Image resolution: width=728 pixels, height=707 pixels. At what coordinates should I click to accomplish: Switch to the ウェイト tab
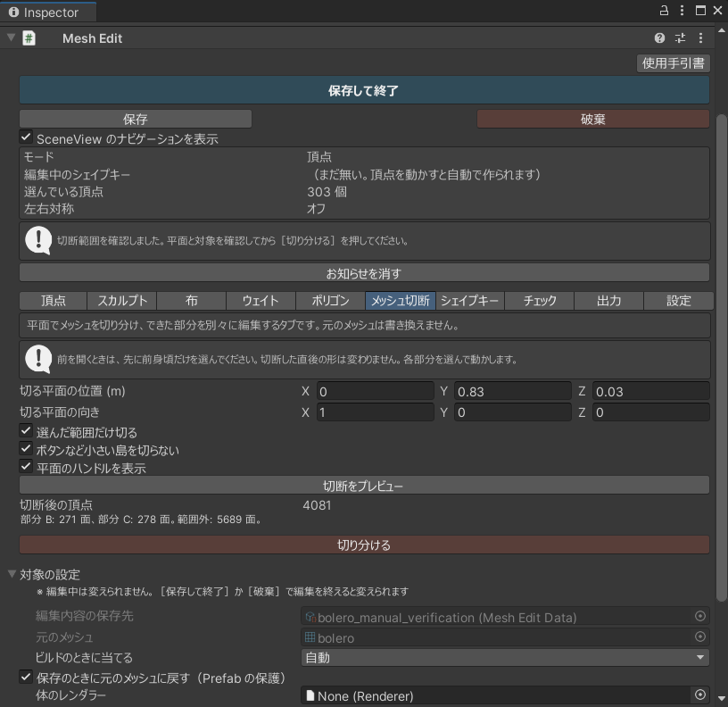[261, 301]
